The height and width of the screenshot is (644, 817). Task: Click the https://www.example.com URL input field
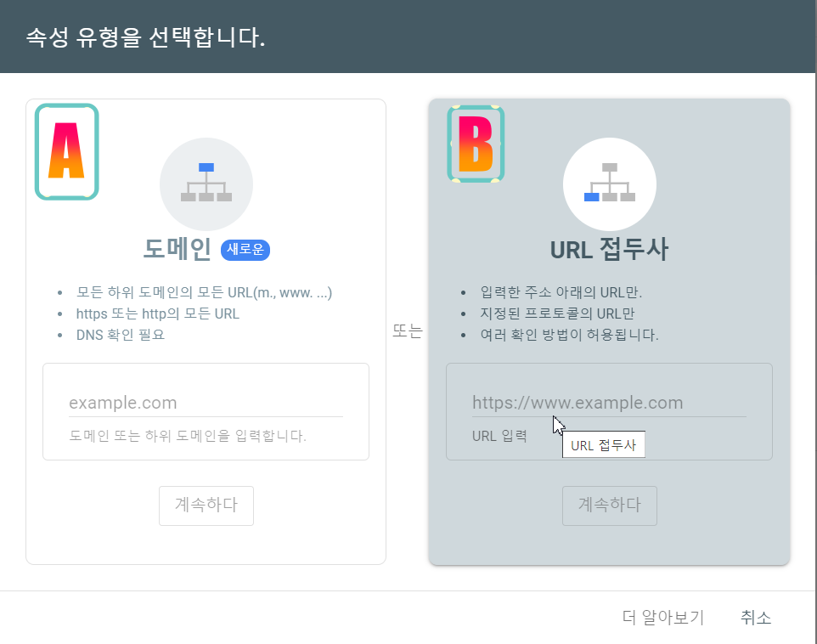pyautogui.click(x=609, y=402)
